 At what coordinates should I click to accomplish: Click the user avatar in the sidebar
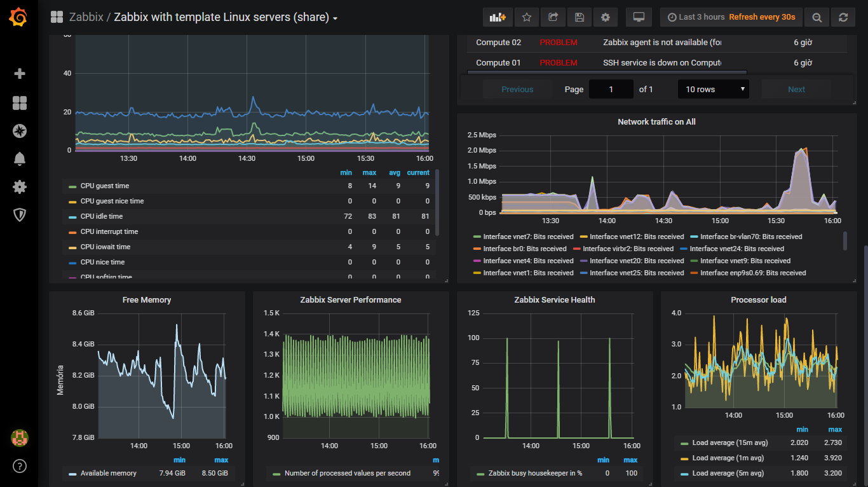point(20,437)
